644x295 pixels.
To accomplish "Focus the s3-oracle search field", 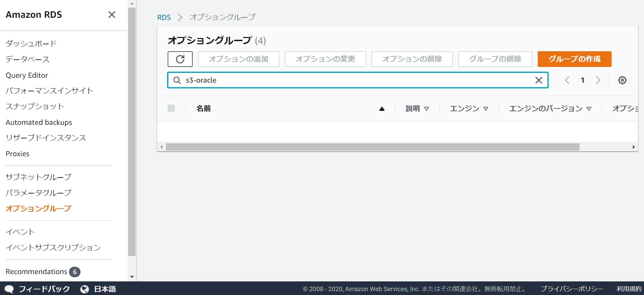I will [x=358, y=80].
